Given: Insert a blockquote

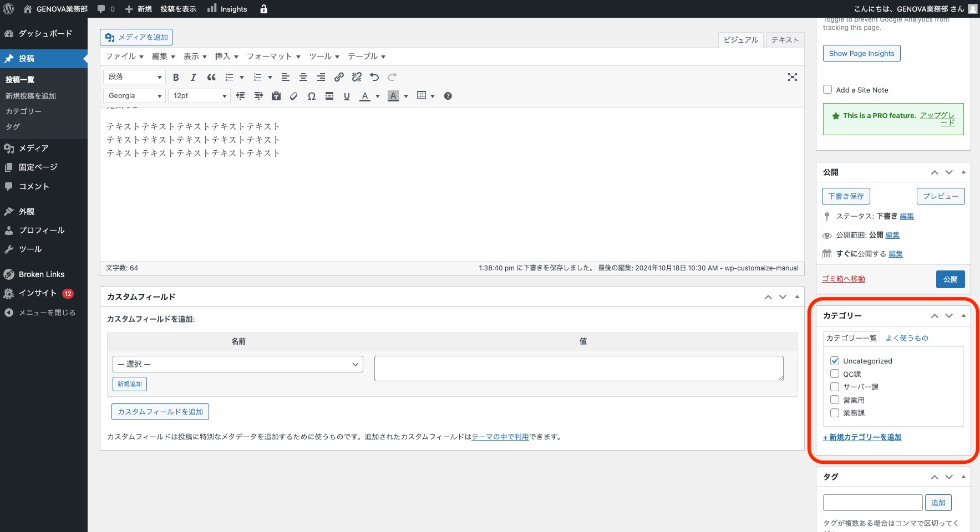Looking at the screenshot, I should [211, 77].
